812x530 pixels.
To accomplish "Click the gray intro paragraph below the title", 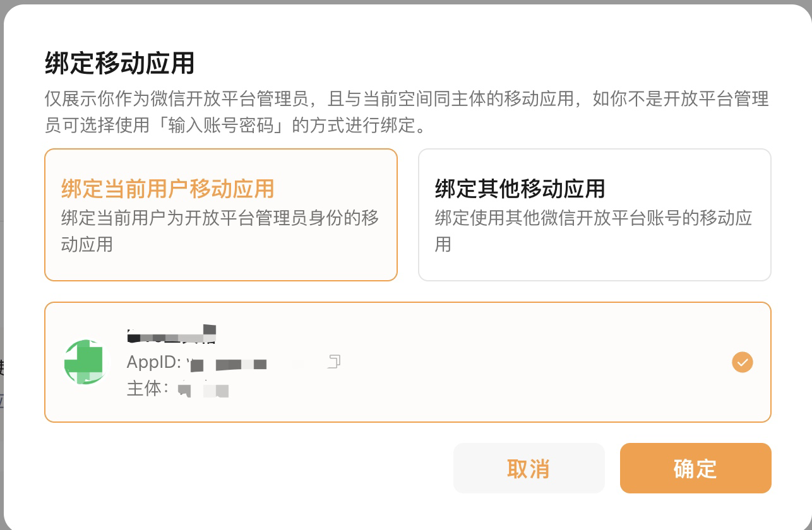I will 406,112.
